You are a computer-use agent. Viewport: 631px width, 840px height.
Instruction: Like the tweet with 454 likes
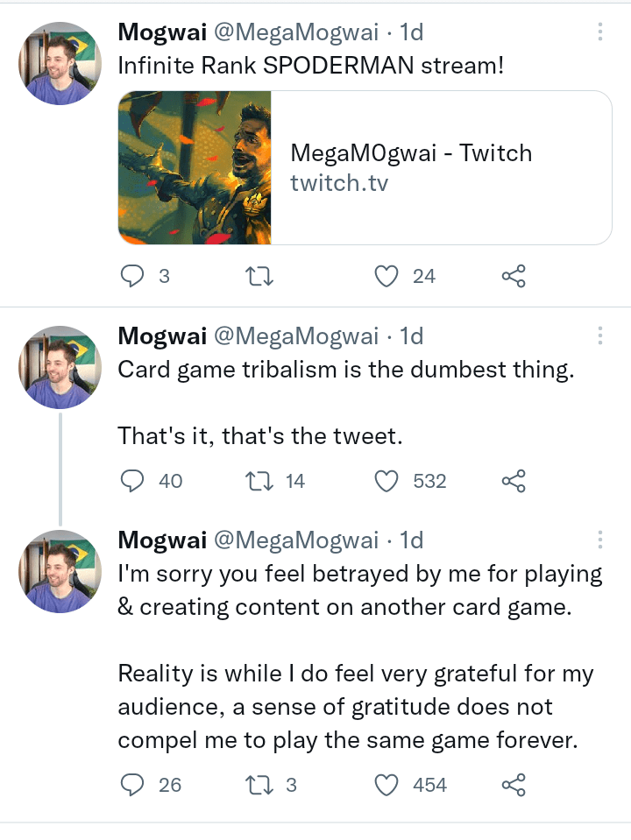tap(386, 785)
